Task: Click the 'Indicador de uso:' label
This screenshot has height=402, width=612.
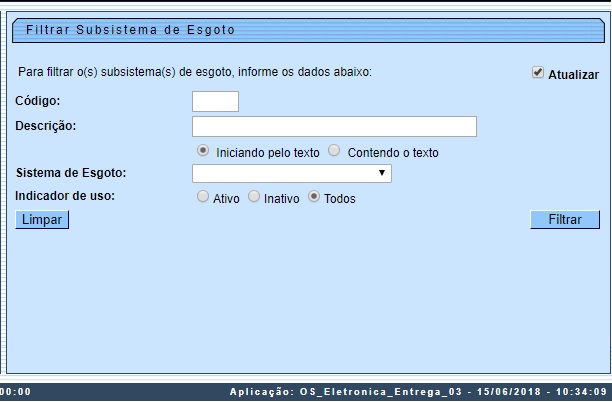Action: 65,196
